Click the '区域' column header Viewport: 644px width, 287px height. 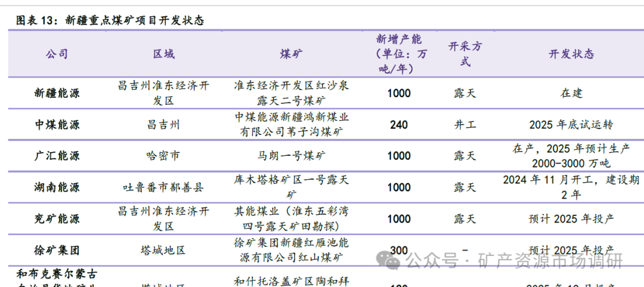163,54
